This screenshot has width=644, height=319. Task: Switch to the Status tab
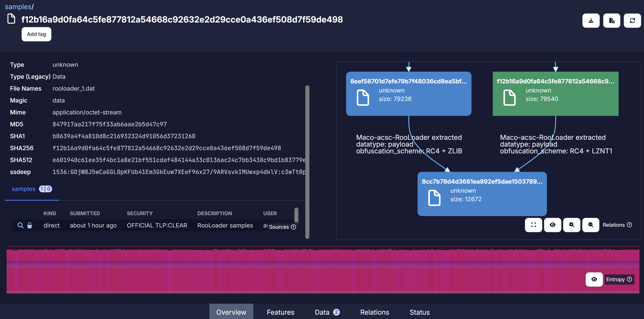tap(419, 312)
